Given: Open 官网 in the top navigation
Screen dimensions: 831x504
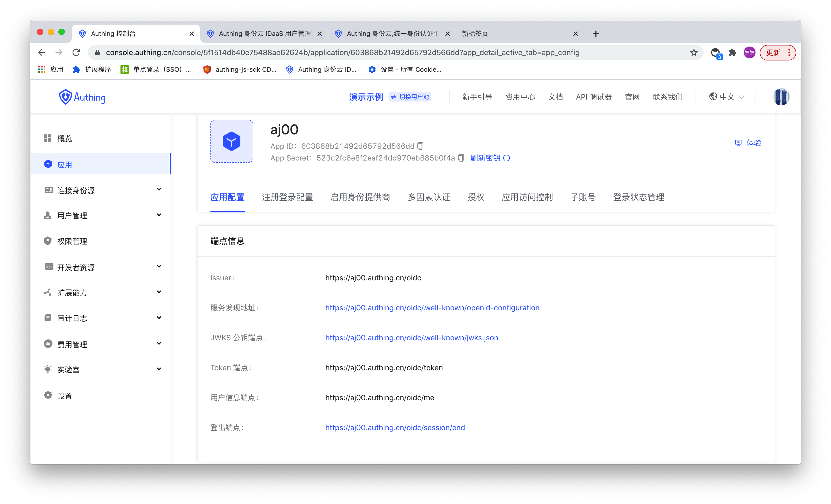Looking at the screenshot, I should (632, 97).
